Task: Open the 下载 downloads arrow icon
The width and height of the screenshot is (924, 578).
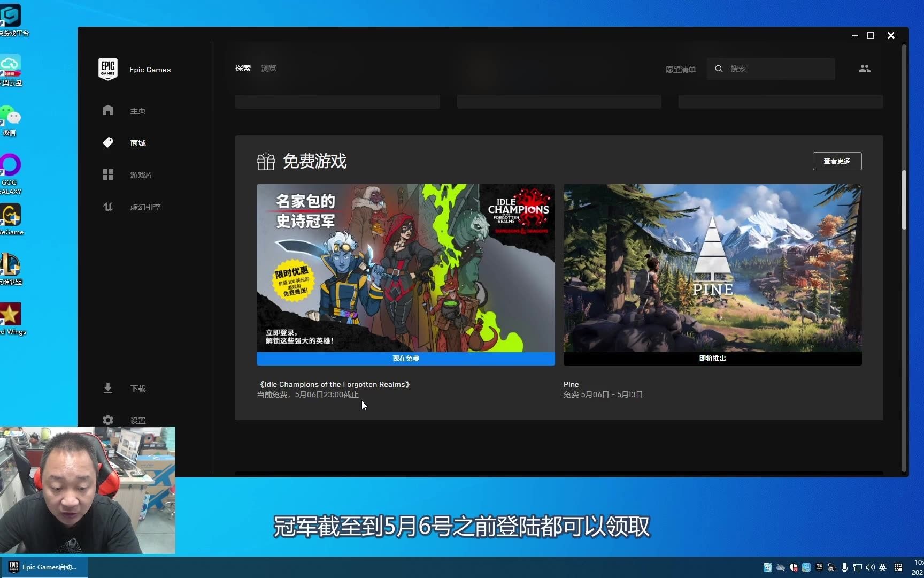Action: pyautogui.click(x=108, y=388)
